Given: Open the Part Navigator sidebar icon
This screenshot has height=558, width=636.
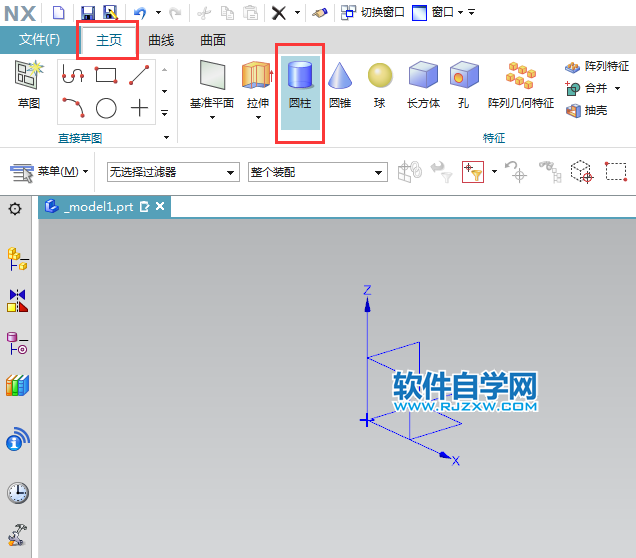Looking at the screenshot, I should (x=17, y=343).
